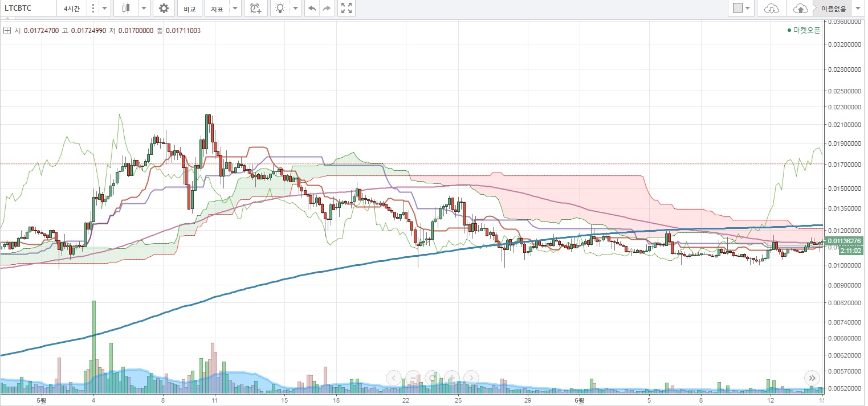The width and height of the screenshot is (868, 406).
Task: Click the 5월 label on the time axis
Action: point(41,401)
